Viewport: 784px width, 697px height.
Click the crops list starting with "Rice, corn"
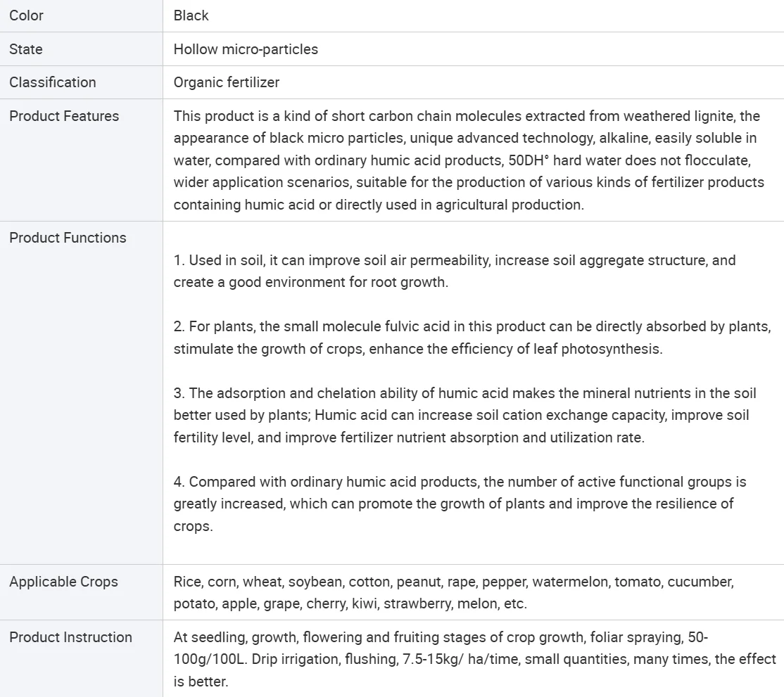[x=453, y=582]
